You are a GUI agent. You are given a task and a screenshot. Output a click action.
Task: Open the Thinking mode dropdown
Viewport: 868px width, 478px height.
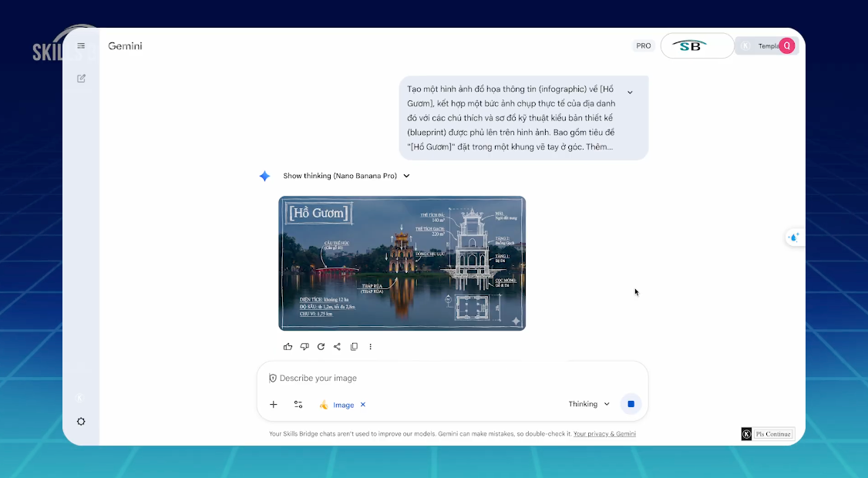[x=589, y=404]
